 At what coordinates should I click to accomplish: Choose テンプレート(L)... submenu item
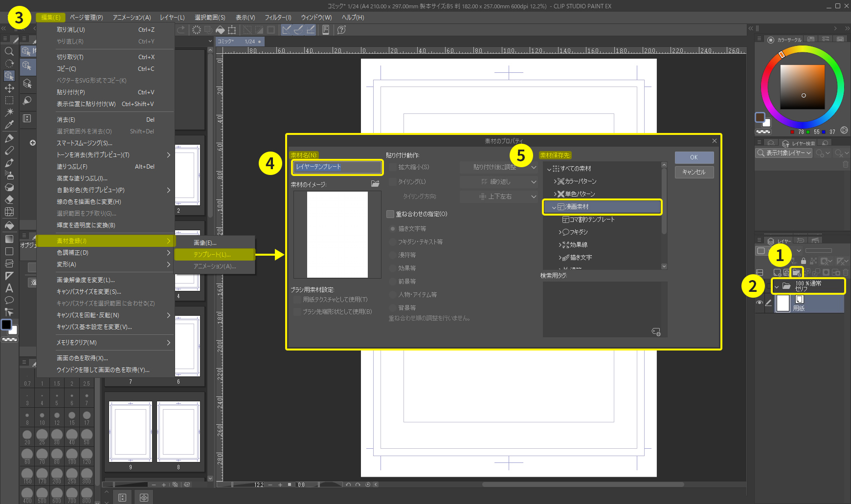tap(214, 255)
